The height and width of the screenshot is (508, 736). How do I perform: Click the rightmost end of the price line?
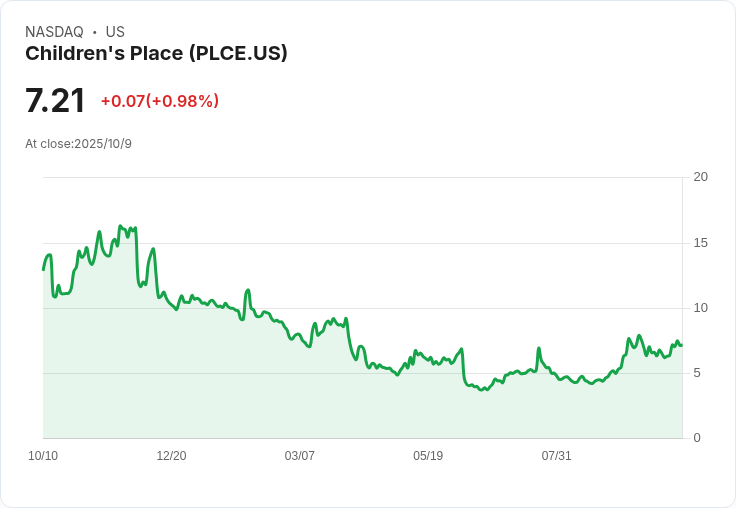point(681,345)
